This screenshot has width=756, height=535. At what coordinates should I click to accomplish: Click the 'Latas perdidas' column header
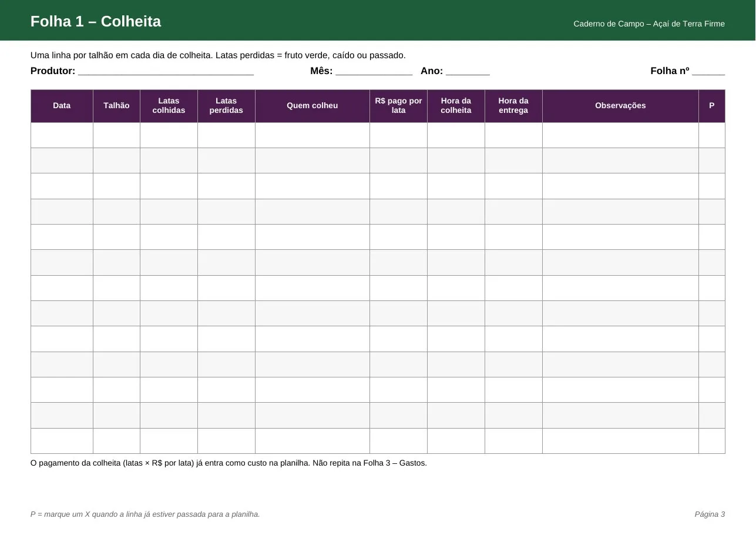coord(226,106)
